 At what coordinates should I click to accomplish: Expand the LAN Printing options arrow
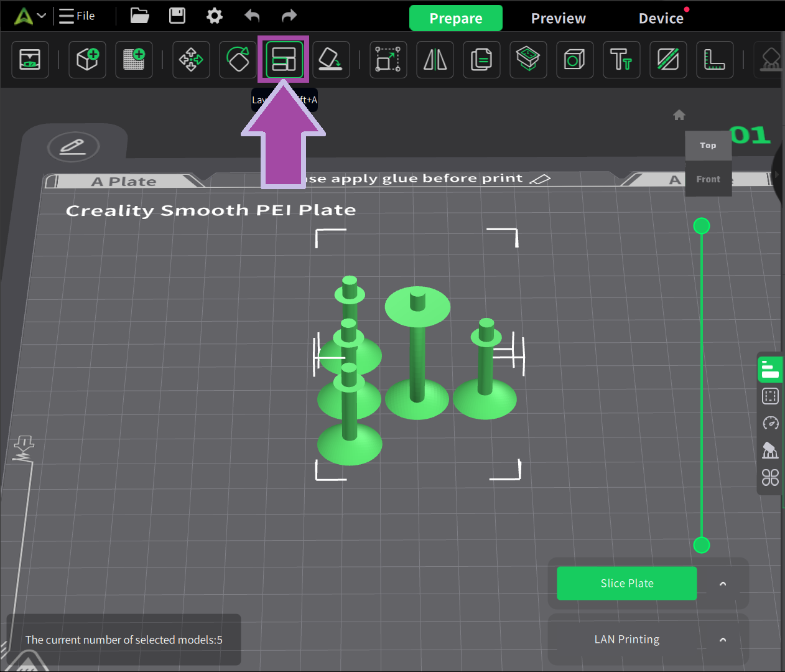click(x=723, y=640)
